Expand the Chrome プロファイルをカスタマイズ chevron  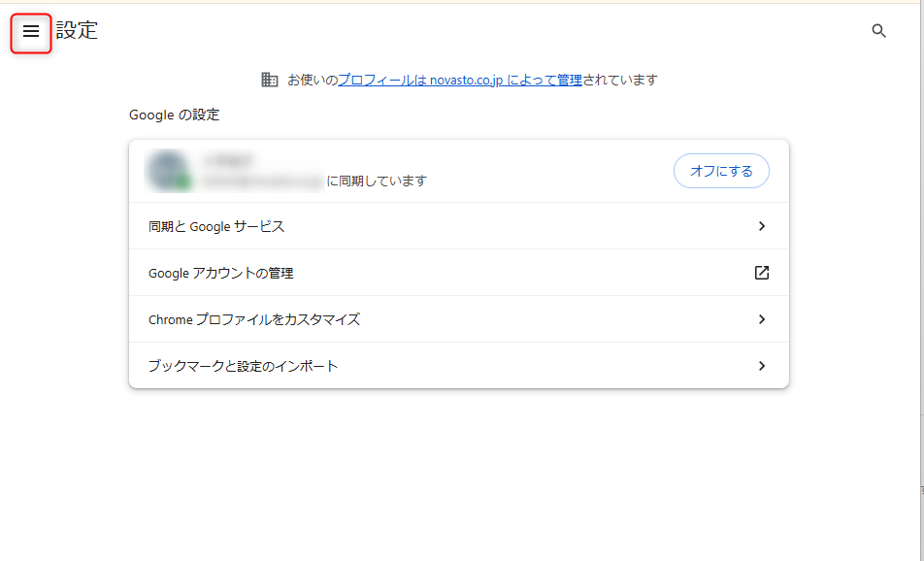pyautogui.click(x=762, y=319)
